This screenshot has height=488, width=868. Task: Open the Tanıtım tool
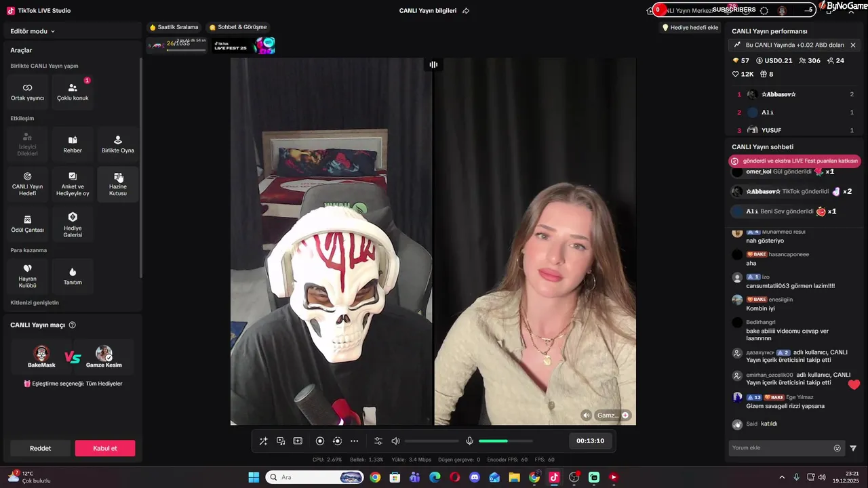pos(73,277)
